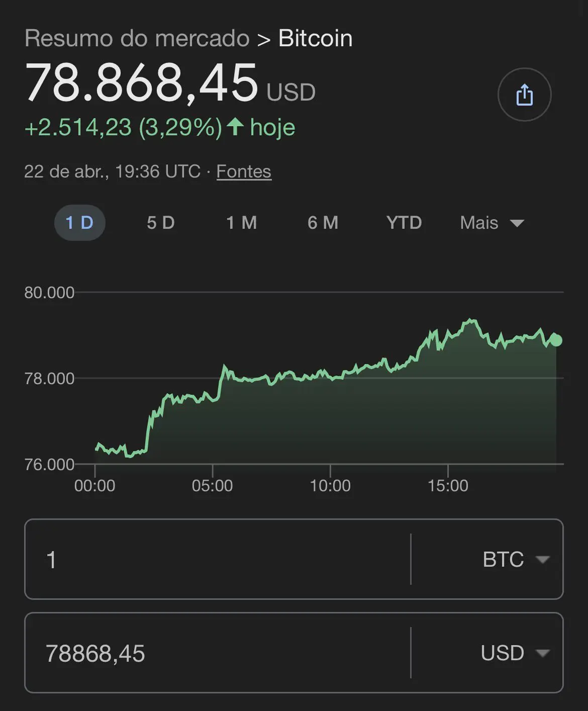Show the 1 M price history

click(x=241, y=223)
